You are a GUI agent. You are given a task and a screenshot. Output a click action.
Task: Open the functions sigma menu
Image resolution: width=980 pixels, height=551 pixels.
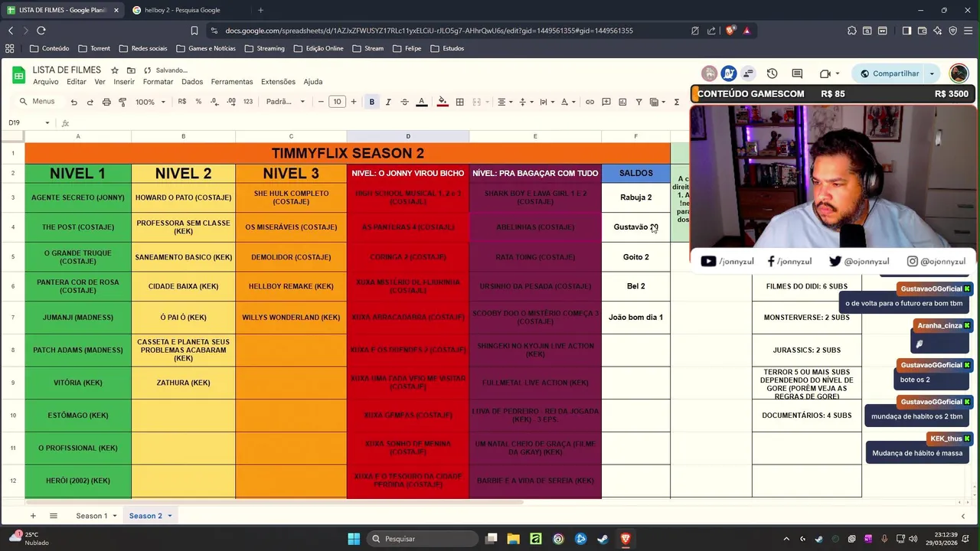click(677, 102)
